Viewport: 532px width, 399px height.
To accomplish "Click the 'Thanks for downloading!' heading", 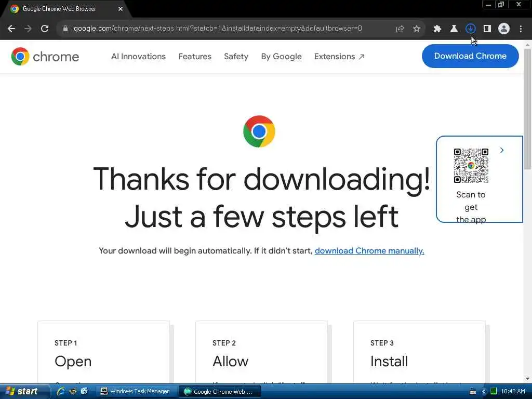I will (262, 179).
